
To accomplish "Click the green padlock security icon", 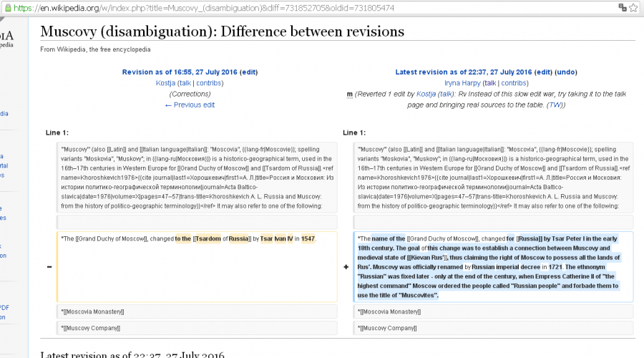I will click(x=6, y=7).
